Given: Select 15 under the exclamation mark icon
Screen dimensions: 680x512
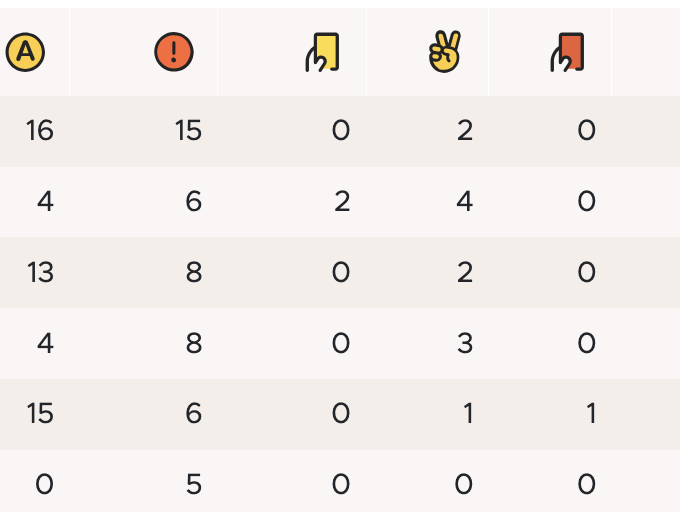Looking at the screenshot, I should coord(188,131).
